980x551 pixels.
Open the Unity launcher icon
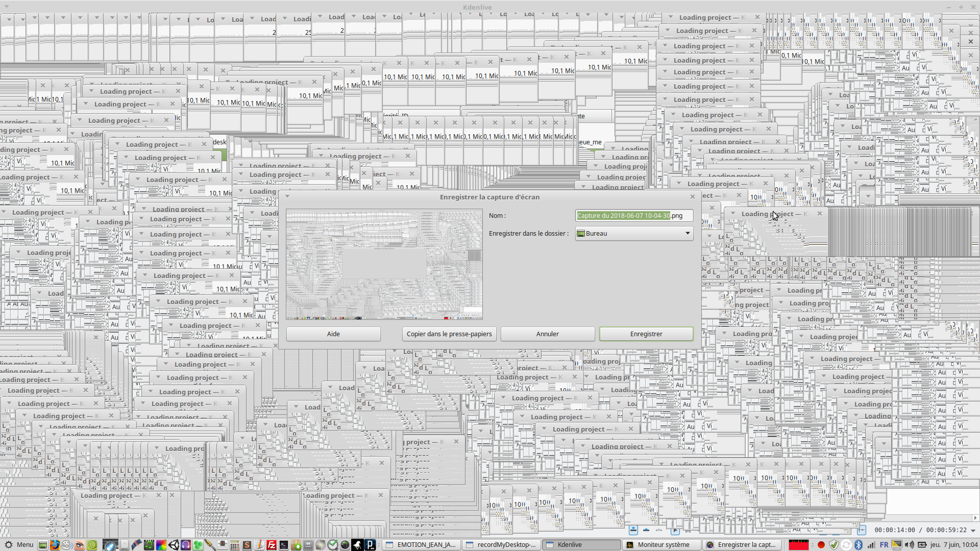click(174, 545)
